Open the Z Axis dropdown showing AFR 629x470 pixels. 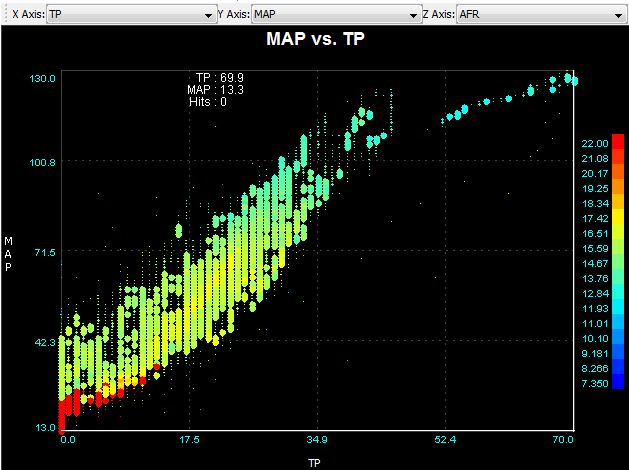[542, 15]
